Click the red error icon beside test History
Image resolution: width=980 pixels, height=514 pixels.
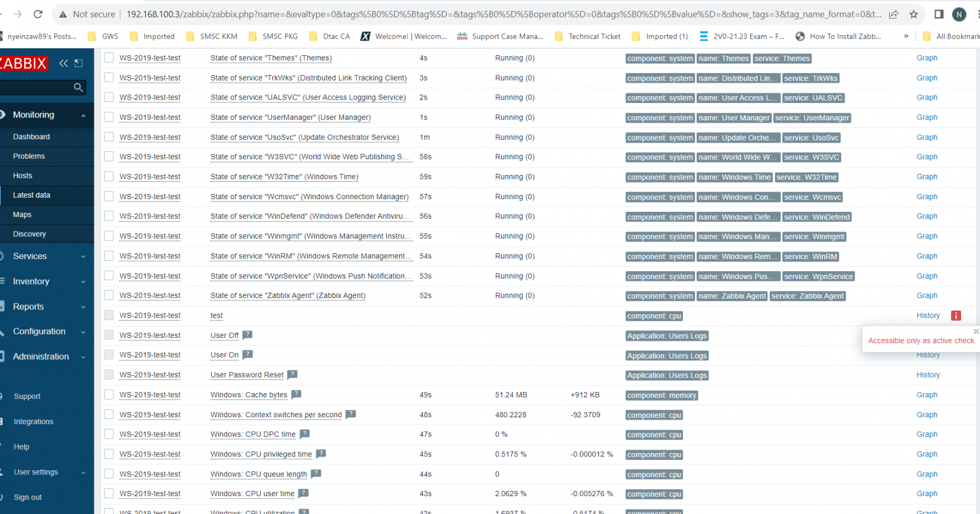[x=956, y=315]
